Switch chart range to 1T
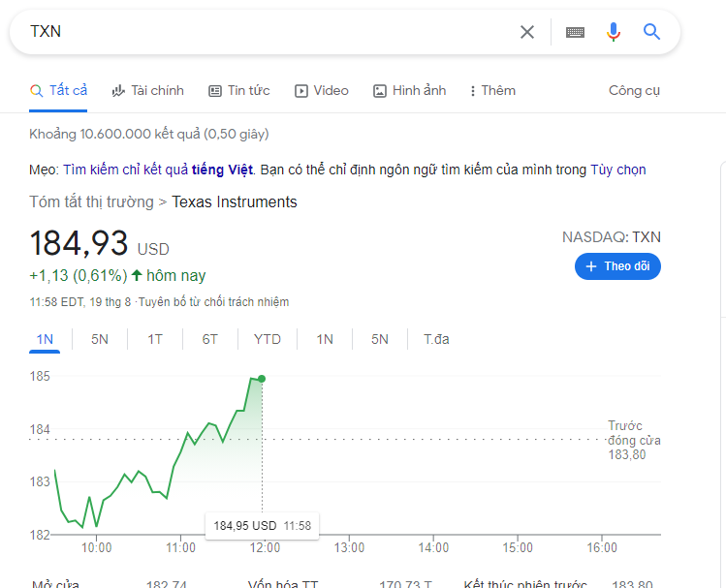Image resolution: width=726 pixels, height=588 pixels. (x=155, y=339)
